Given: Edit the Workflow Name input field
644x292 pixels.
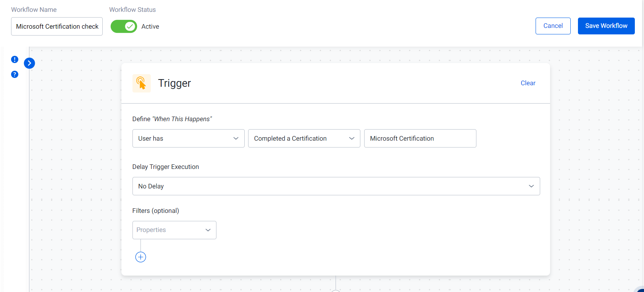Looking at the screenshot, I should coord(57,26).
